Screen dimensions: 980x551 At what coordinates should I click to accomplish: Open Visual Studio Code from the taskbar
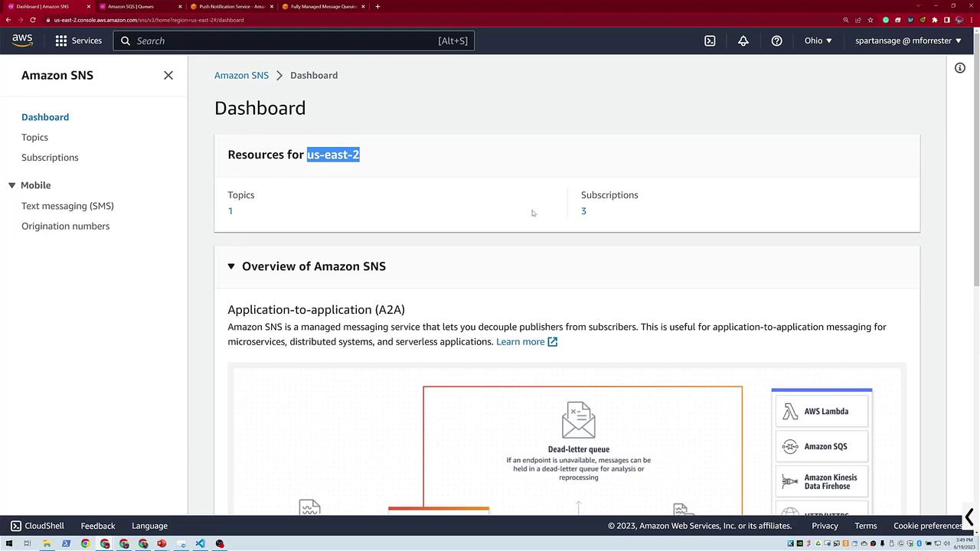[200, 543]
